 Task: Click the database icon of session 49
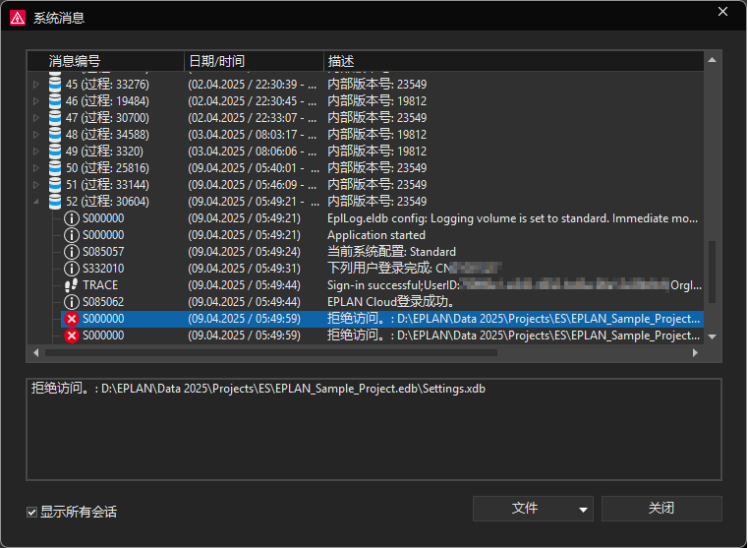(x=55, y=151)
